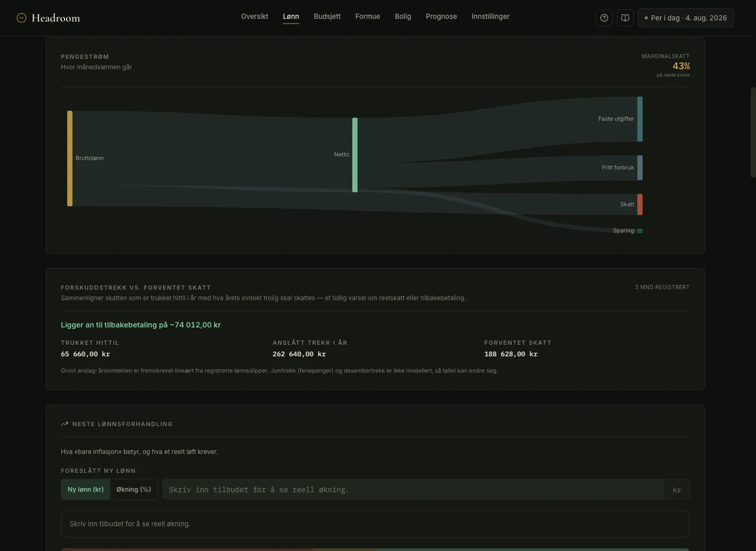756x551 pixels.
Task: Click the trend arrow icon beside Neste lønnsforhandling
Action: pos(65,424)
